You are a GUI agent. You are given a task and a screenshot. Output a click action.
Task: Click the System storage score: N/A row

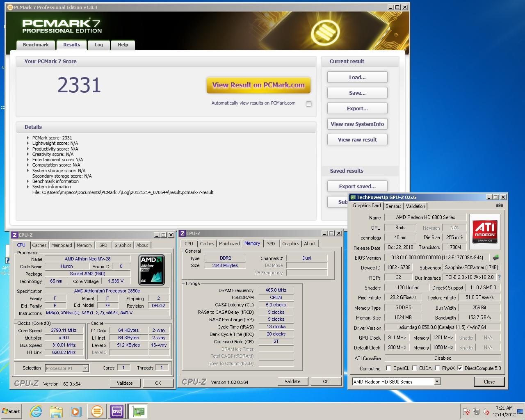point(59,171)
